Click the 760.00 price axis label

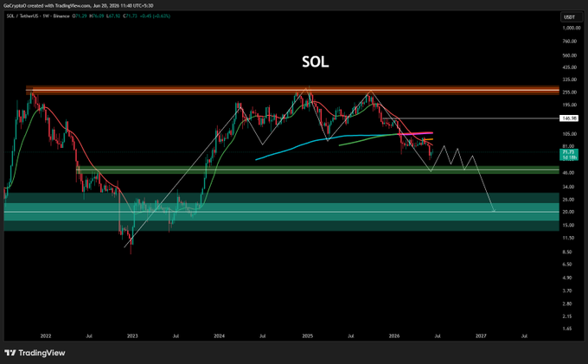tap(570, 42)
